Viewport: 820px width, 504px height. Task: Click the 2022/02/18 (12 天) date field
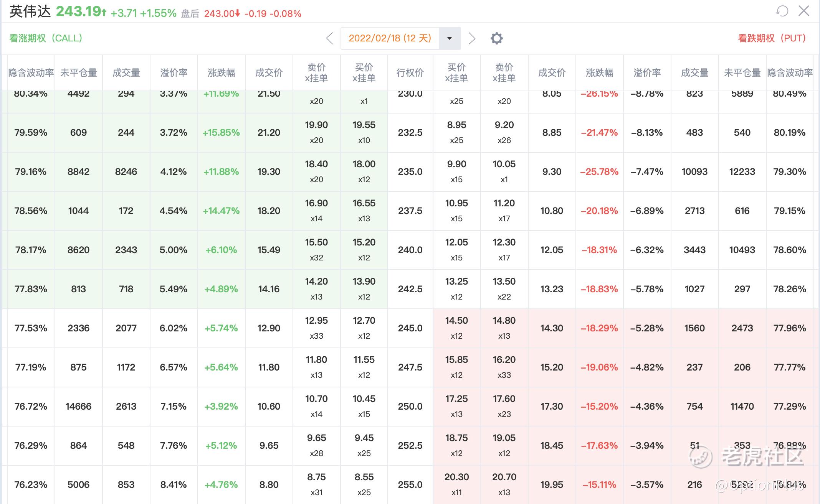point(390,38)
